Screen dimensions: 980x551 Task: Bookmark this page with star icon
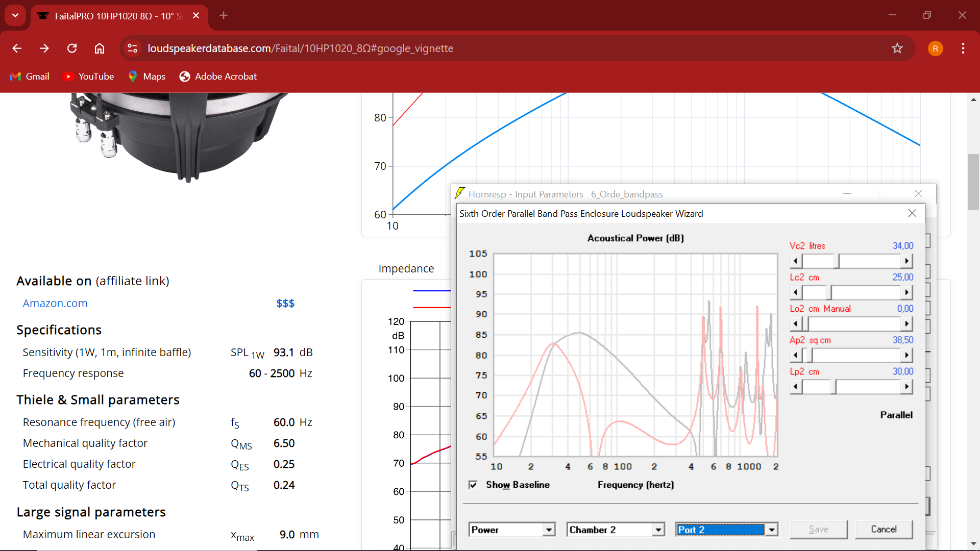897,48
